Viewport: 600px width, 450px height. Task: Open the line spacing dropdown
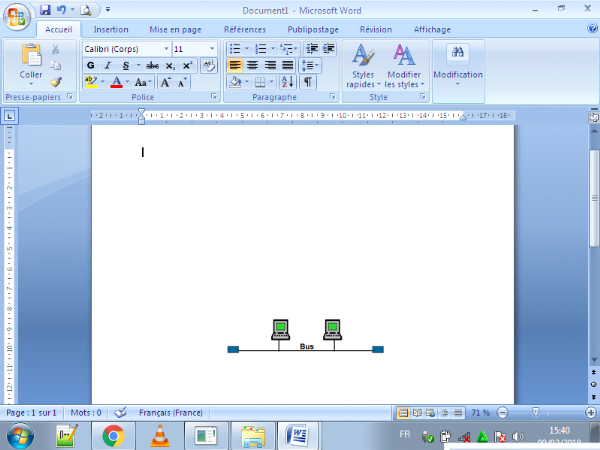310,65
